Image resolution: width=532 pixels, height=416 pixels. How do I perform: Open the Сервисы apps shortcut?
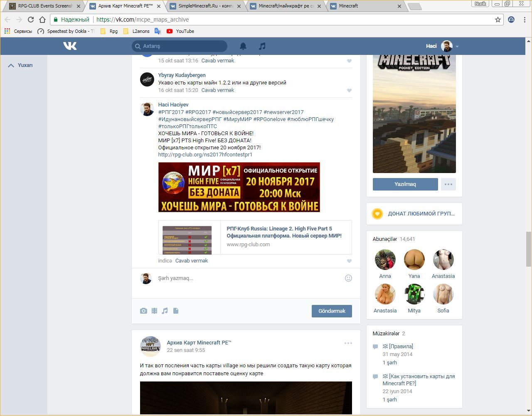18,31
